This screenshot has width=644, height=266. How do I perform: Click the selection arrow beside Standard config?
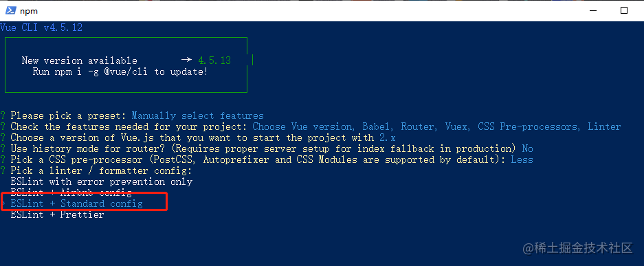(3, 203)
